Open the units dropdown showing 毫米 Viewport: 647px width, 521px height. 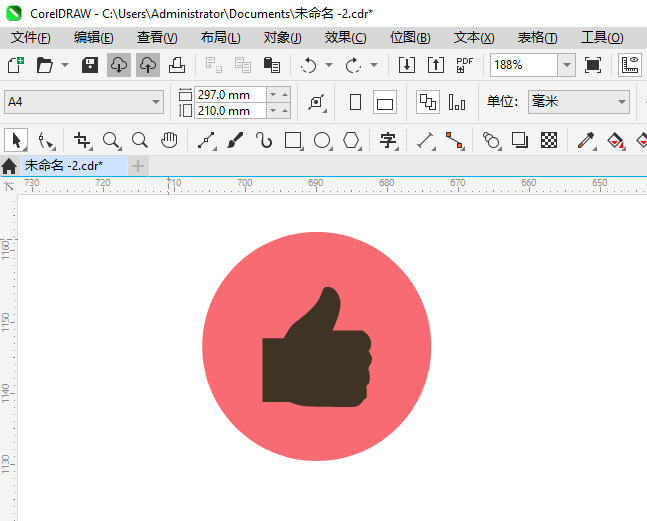tap(579, 102)
